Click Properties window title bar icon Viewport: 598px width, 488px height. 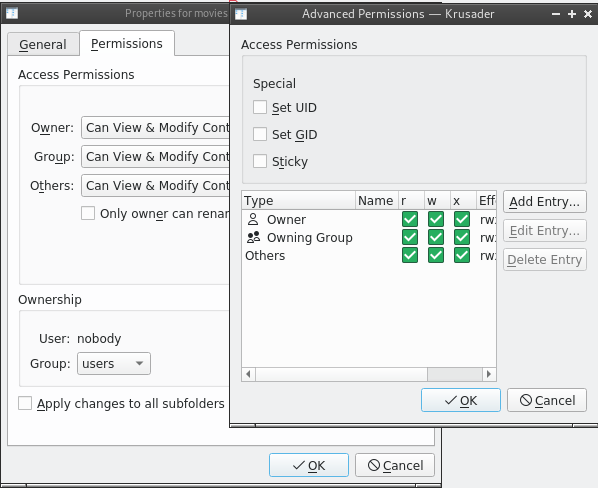(12, 13)
